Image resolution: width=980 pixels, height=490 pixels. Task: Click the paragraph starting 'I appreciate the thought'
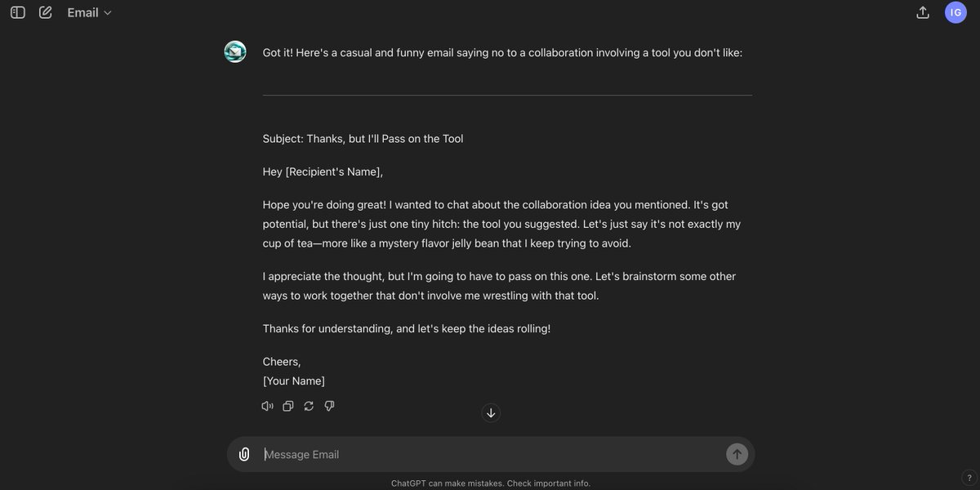point(499,286)
